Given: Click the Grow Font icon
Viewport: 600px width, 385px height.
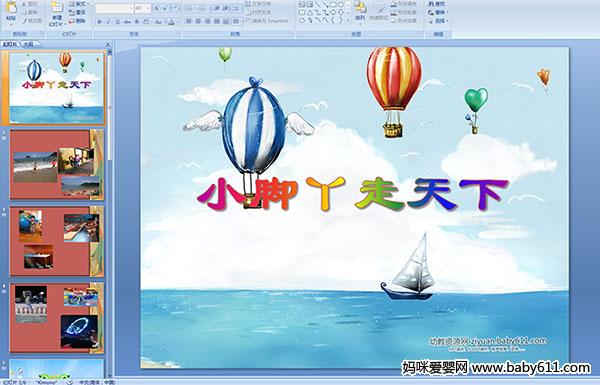Looking at the screenshot, I should (157, 8).
